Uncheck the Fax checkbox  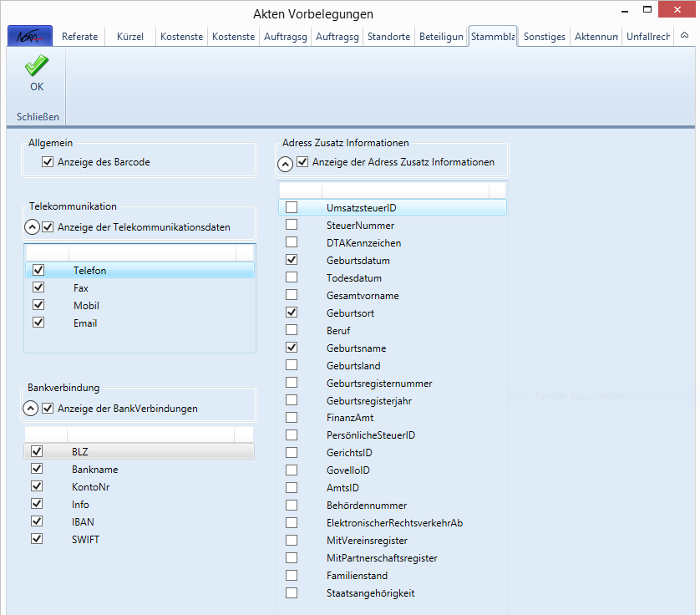click(38, 287)
